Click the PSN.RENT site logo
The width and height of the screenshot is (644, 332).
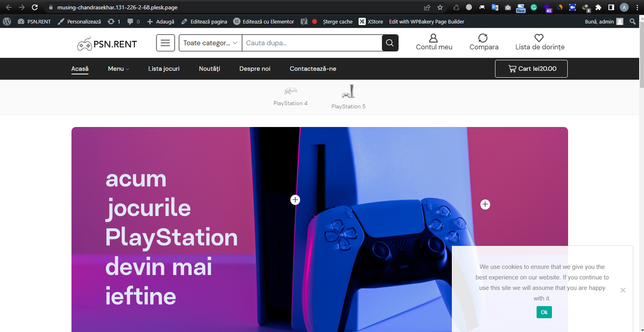pos(107,44)
